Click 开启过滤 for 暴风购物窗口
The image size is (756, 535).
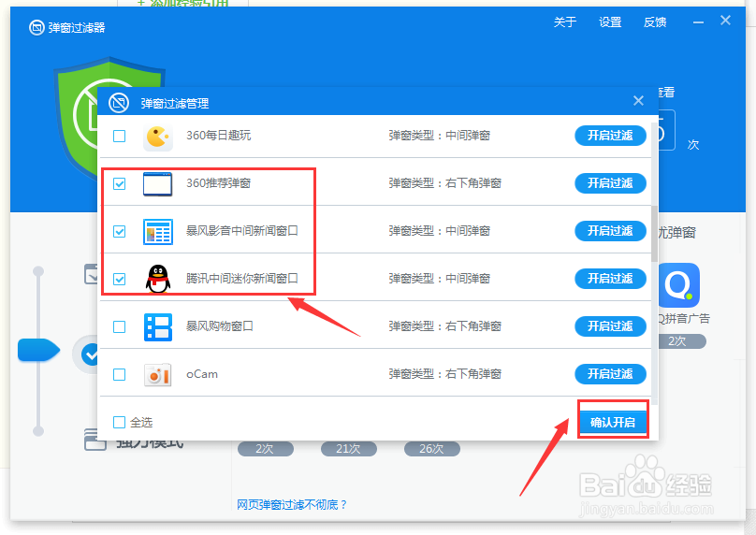[x=610, y=326]
